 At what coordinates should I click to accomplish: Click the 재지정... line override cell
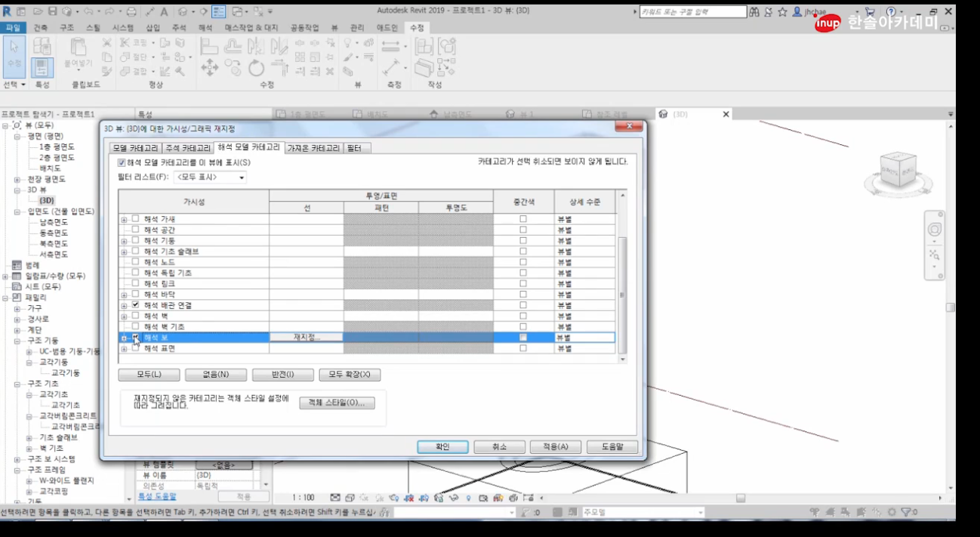point(307,338)
